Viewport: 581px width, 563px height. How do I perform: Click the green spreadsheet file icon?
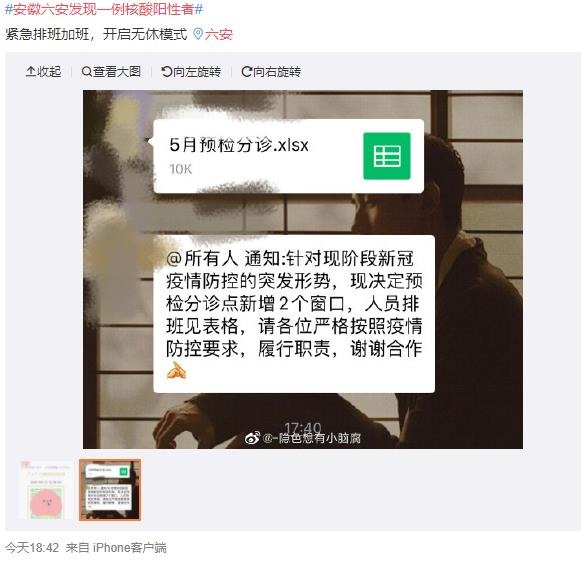click(x=386, y=156)
